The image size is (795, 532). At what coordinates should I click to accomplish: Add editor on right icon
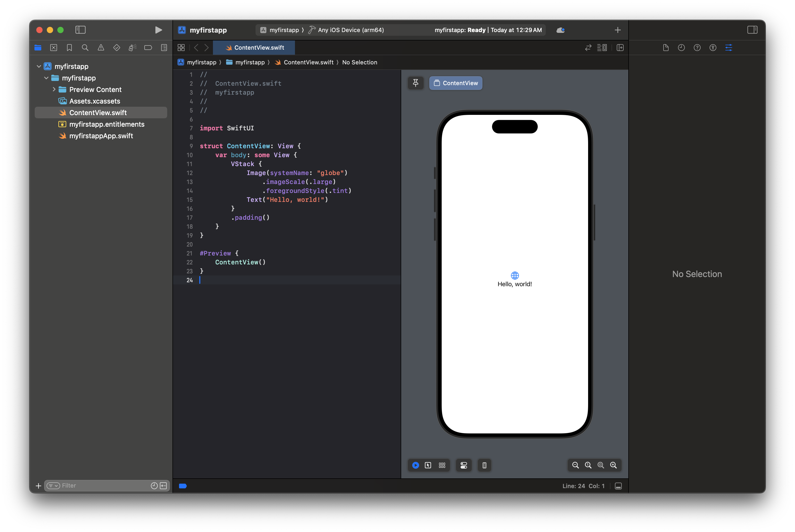point(620,48)
